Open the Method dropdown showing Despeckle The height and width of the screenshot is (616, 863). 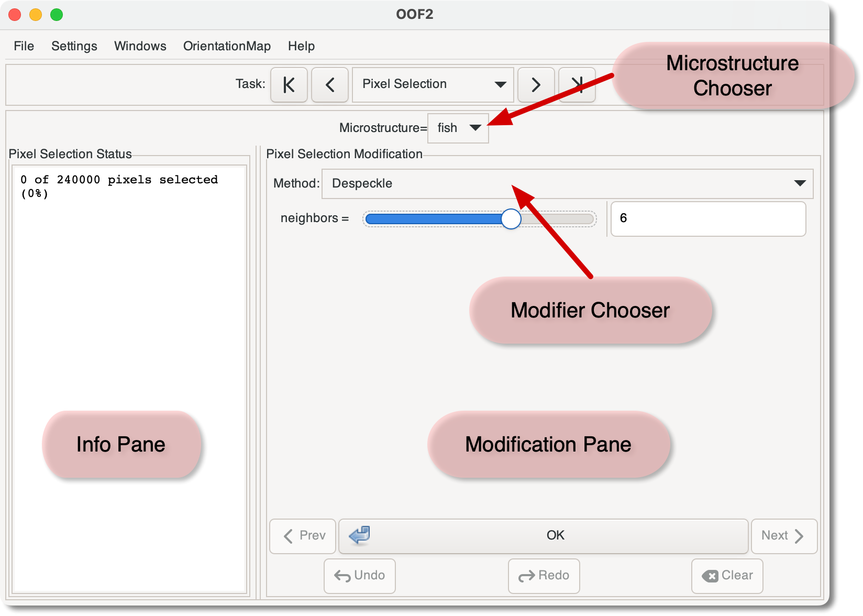[567, 184]
